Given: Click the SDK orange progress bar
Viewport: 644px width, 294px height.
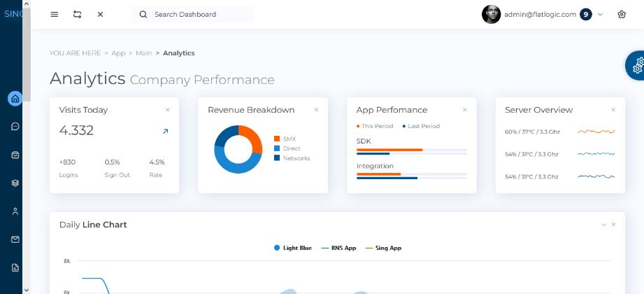Looking at the screenshot, I should click(x=389, y=150).
